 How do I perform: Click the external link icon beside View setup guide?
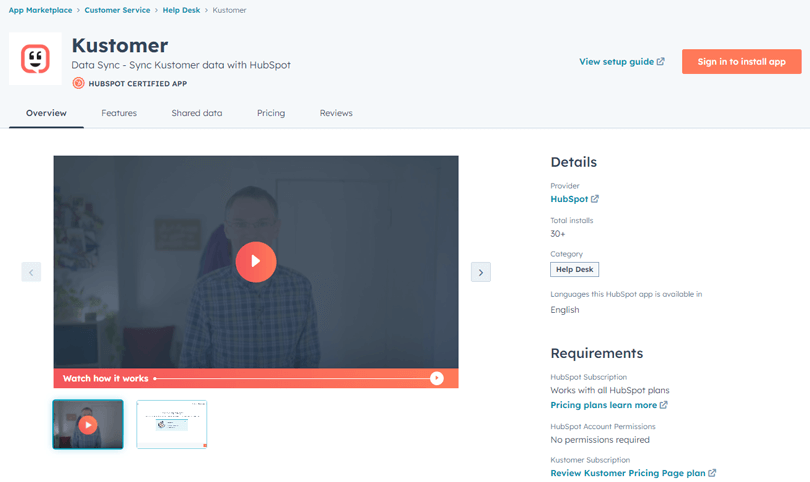point(660,61)
